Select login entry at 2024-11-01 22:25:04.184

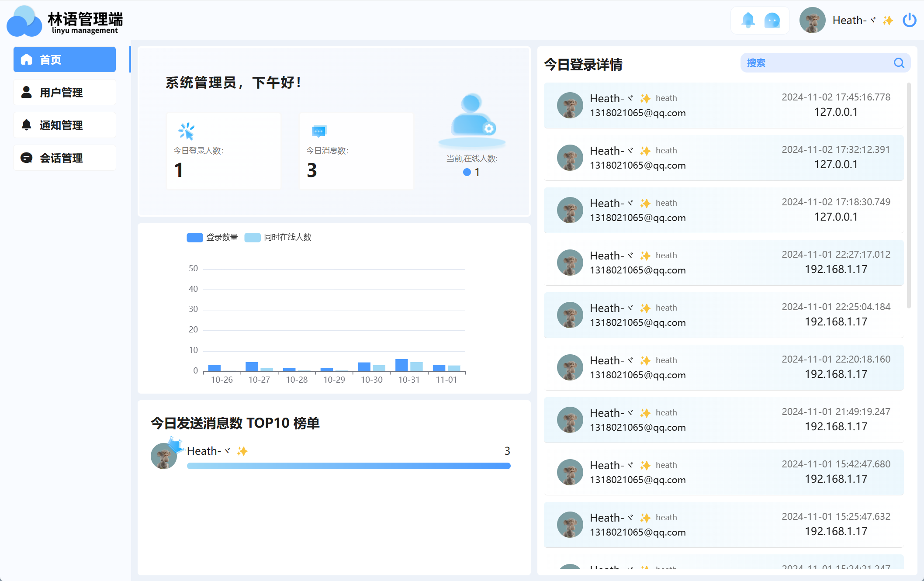coord(723,315)
